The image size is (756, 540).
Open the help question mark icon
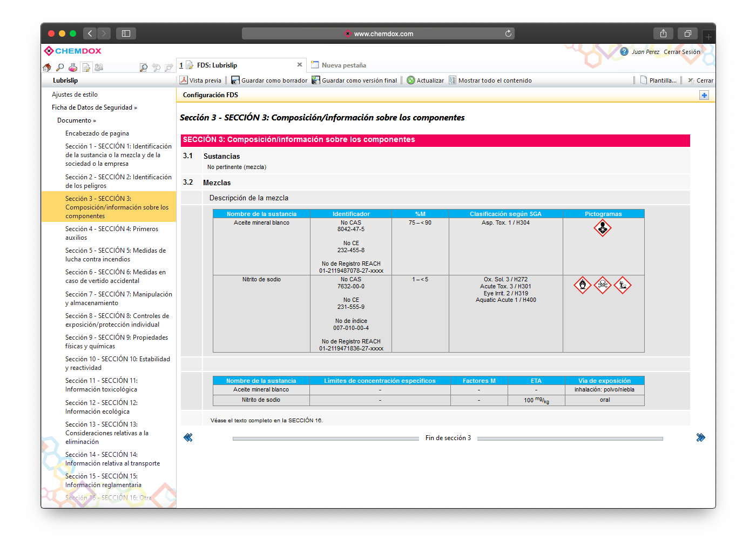coord(624,52)
